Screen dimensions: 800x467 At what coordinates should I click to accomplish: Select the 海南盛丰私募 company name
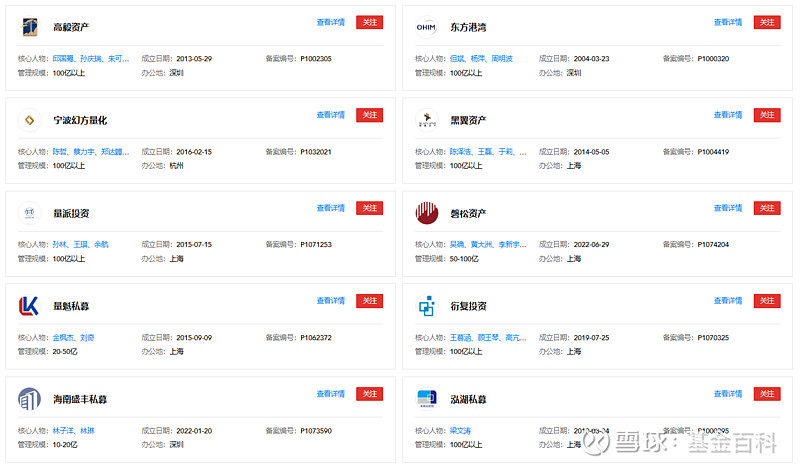pos(80,399)
